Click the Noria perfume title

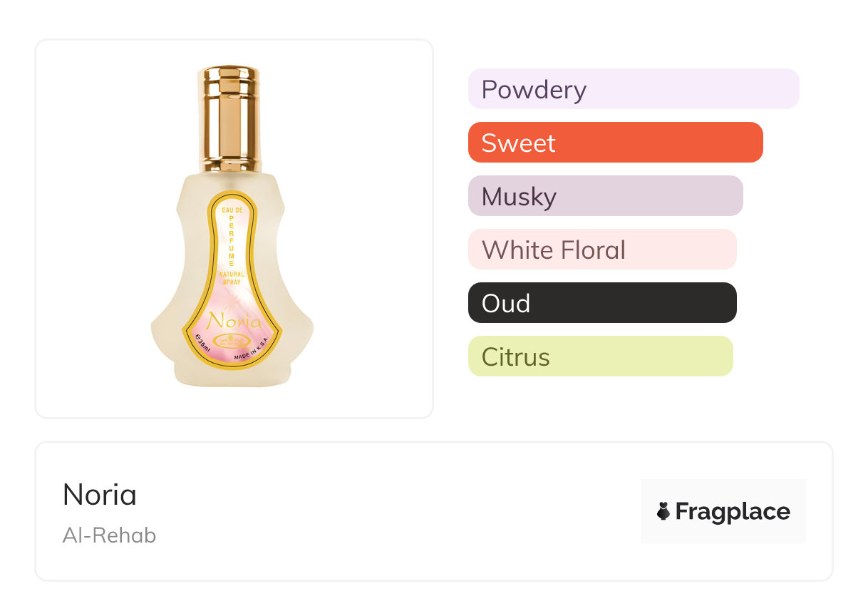[100, 495]
